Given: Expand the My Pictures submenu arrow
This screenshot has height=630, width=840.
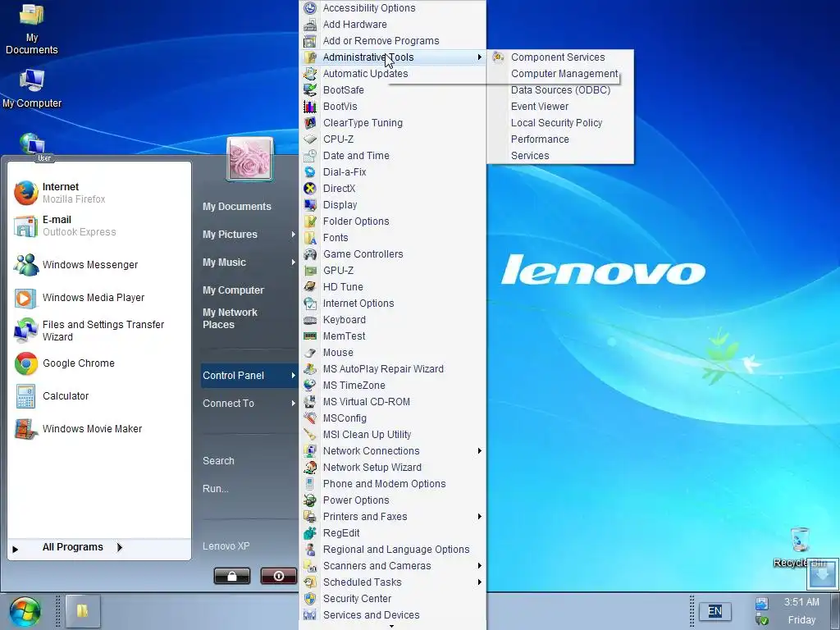Looking at the screenshot, I should tap(294, 234).
